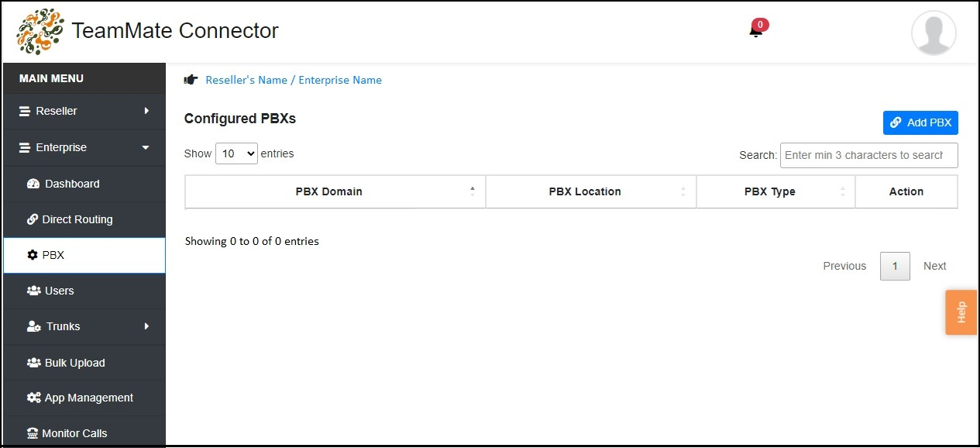Viewport: 980px width, 448px height.
Task: Select the PBX menu item
Action: [x=84, y=255]
